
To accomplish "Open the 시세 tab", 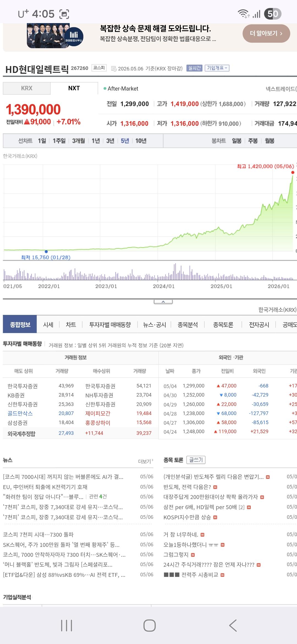I will 48,325.
